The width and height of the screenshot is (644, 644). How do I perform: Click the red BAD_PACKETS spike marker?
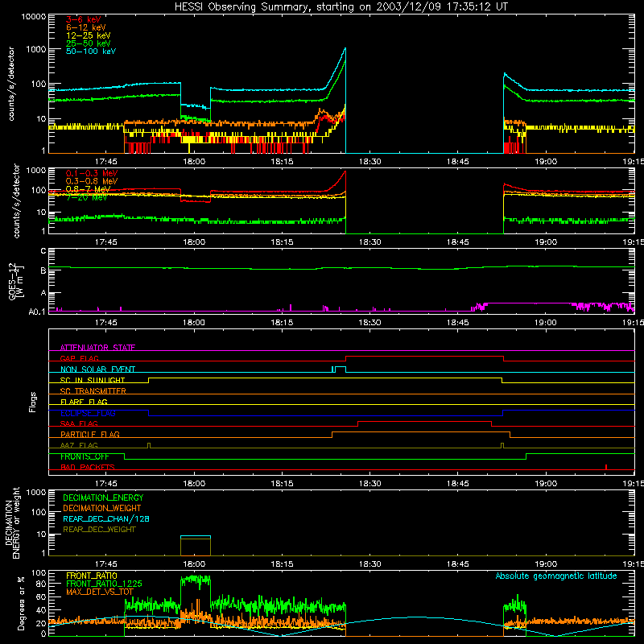click(x=606, y=467)
